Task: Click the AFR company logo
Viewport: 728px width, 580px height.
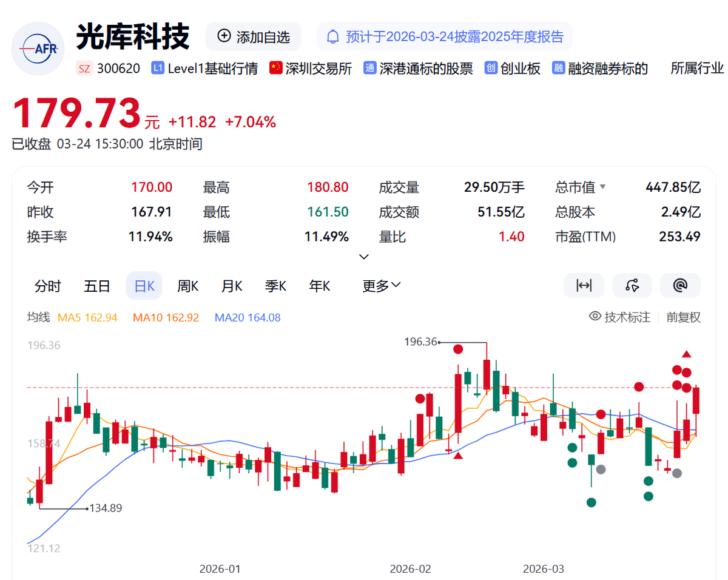Action: pyautogui.click(x=38, y=49)
